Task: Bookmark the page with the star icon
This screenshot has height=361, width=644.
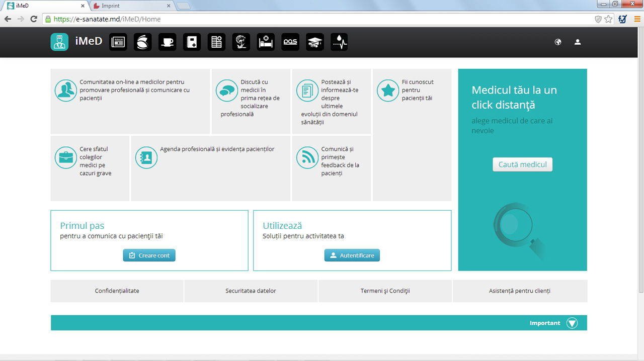Action: pos(609,19)
